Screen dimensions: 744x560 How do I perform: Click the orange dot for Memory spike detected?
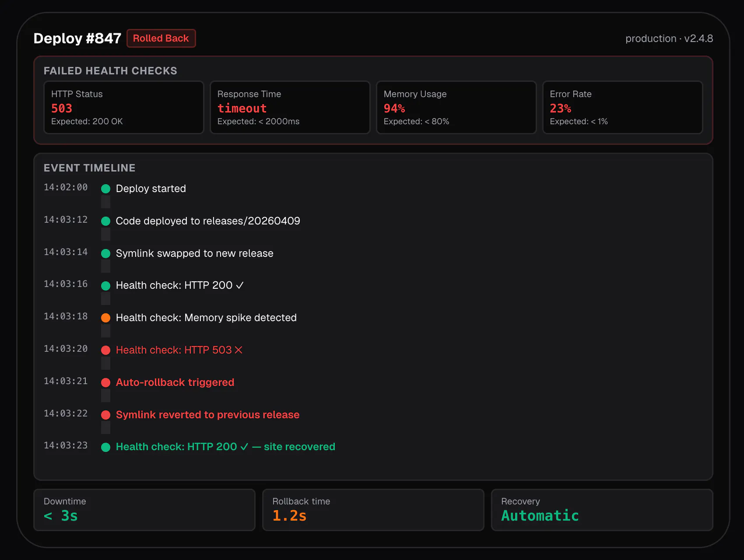tap(105, 318)
